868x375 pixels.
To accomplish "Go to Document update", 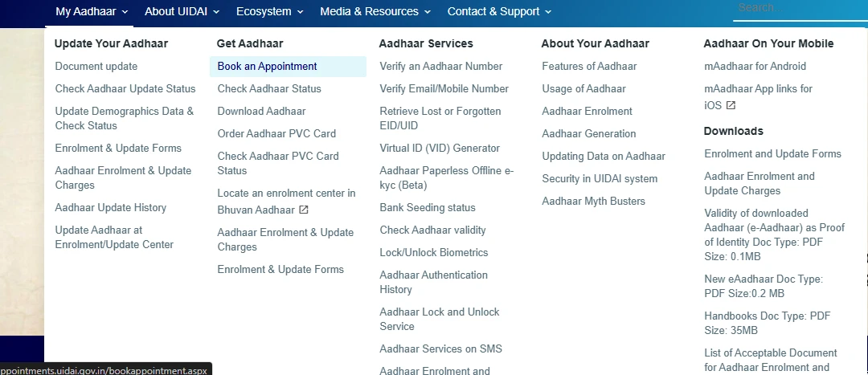I will [x=96, y=67].
